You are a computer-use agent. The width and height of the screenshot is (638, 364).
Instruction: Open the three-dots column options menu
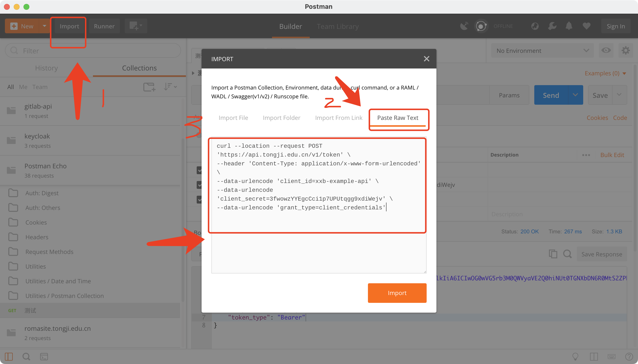(586, 155)
